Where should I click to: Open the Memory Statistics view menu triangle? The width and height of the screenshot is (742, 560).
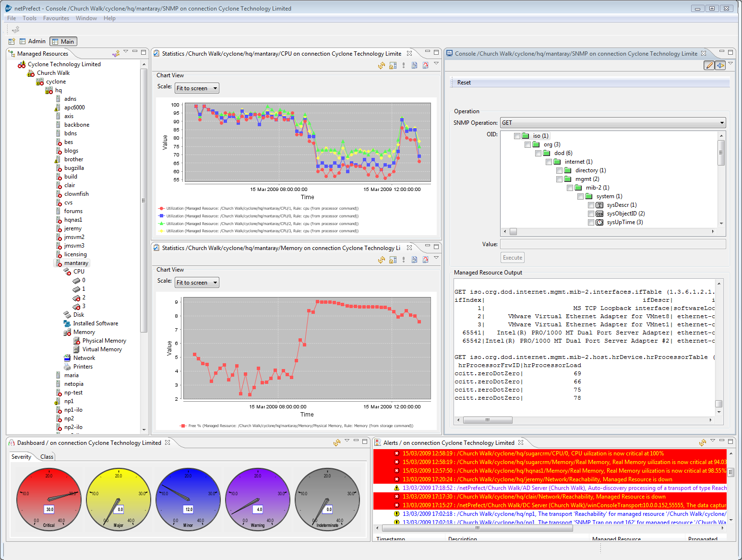point(436,258)
